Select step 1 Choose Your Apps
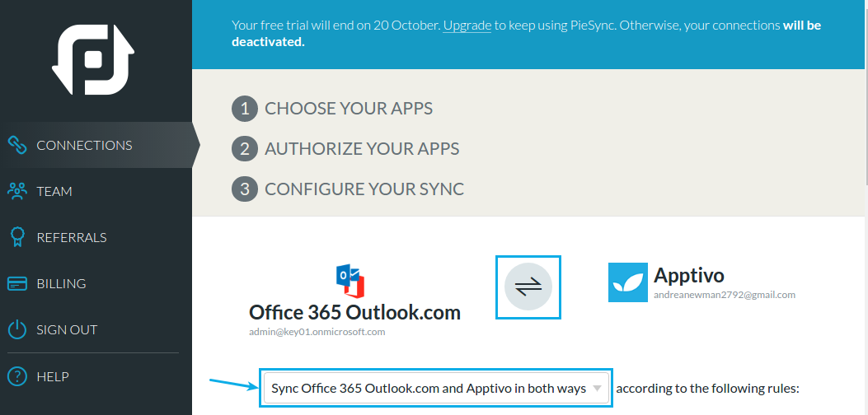 click(x=332, y=109)
